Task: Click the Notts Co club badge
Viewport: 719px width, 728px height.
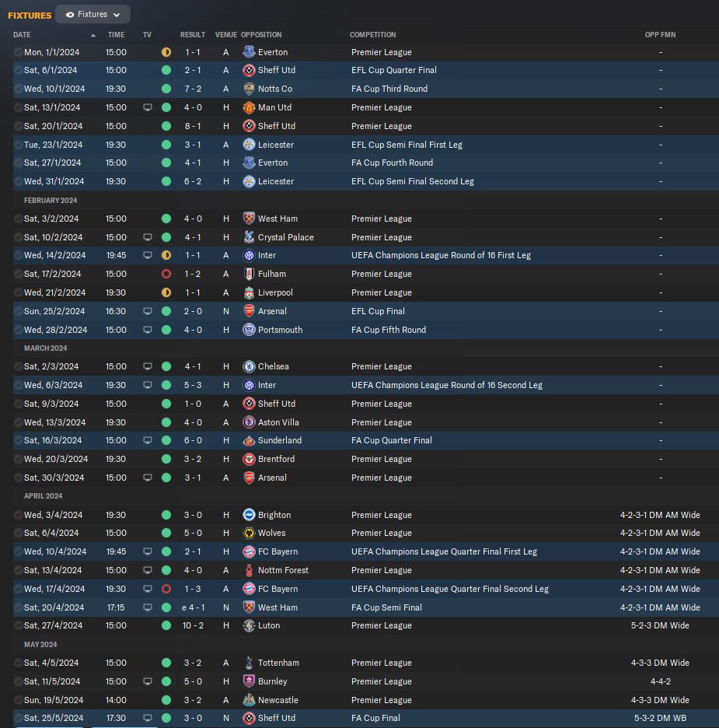Action: pos(249,89)
